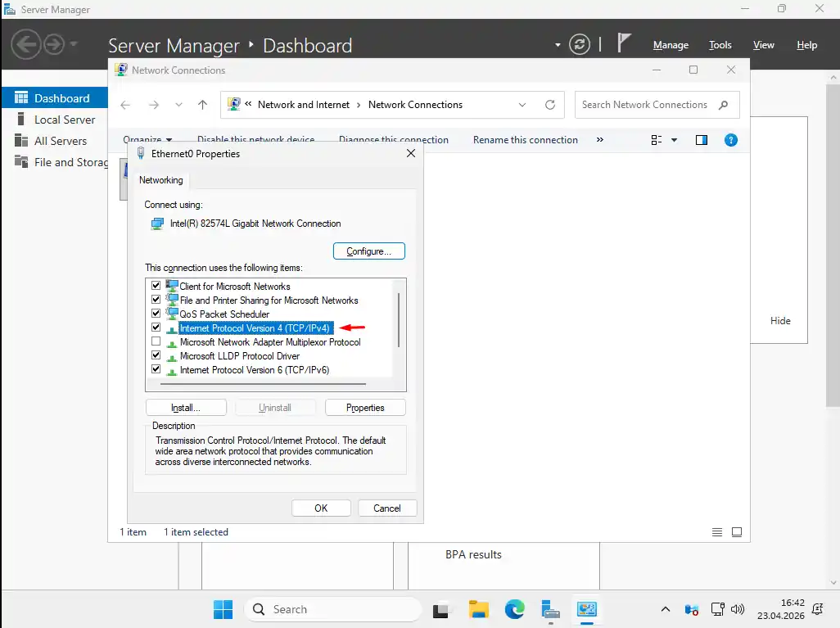
Task: Open the View menu
Action: click(x=763, y=45)
